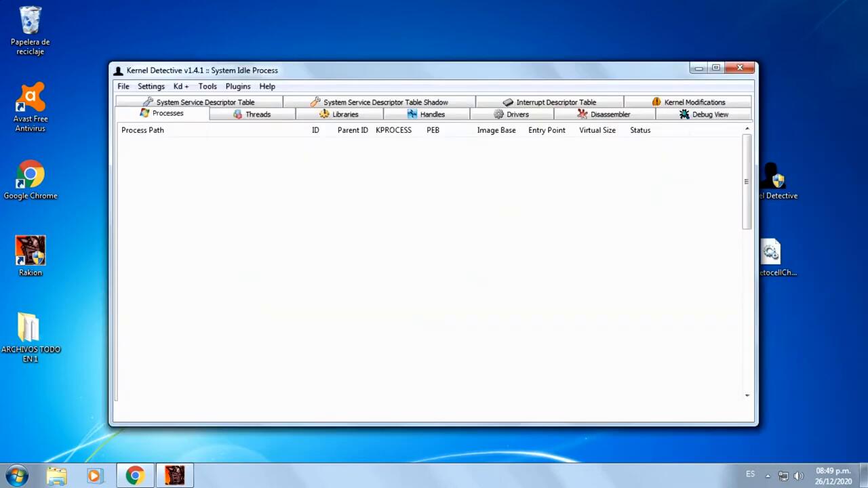Sort by the Process Path column

coord(142,130)
